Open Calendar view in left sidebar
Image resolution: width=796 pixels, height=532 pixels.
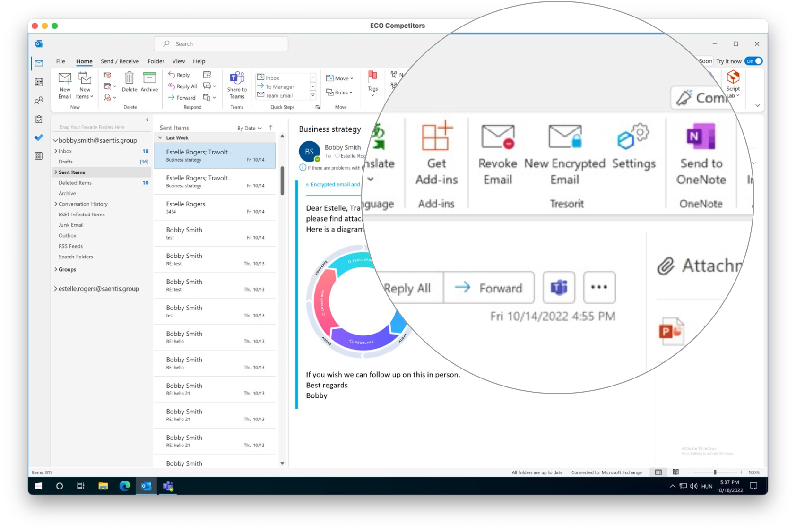39,82
